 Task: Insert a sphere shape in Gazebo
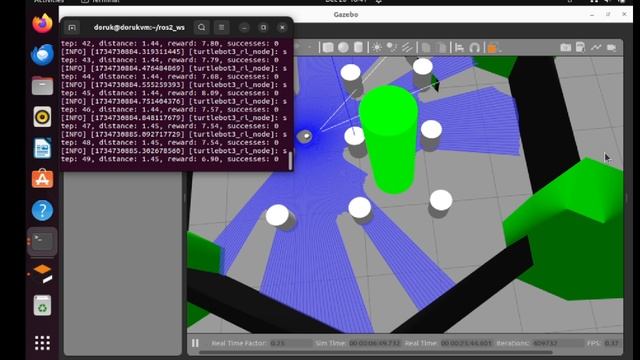[343, 48]
